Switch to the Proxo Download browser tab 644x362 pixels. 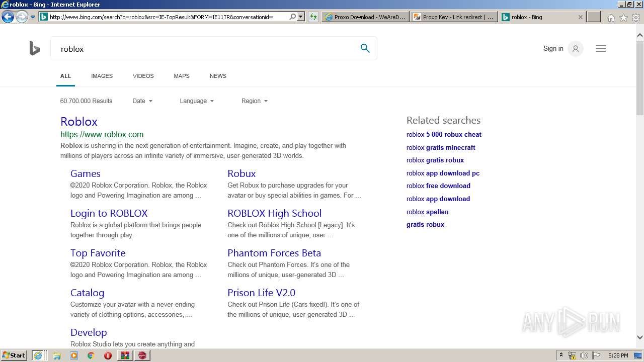tap(365, 17)
